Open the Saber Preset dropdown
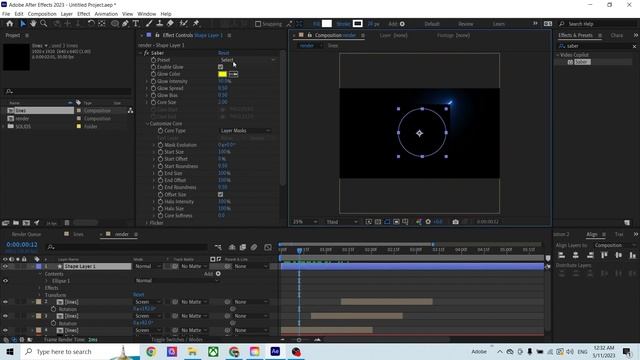This screenshot has height=360, width=640. (247, 60)
